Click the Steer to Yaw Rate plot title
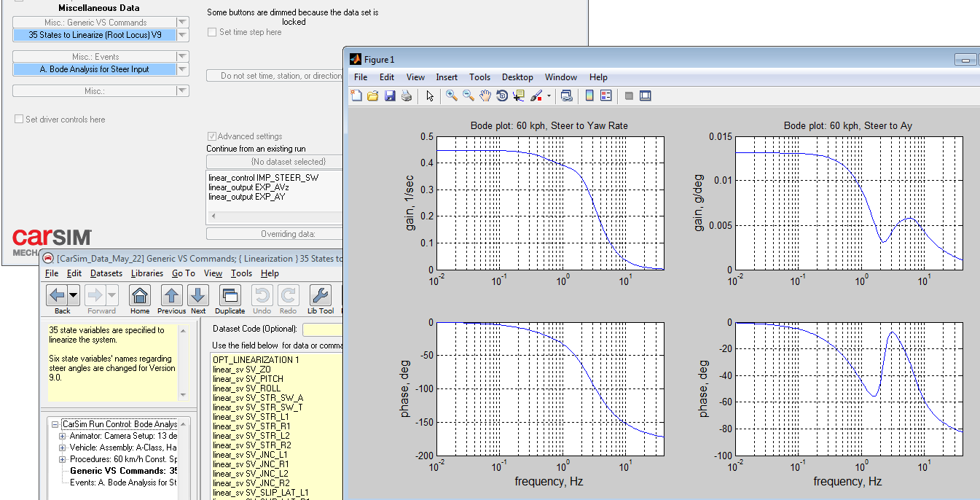The height and width of the screenshot is (500, 980). [549, 125]
